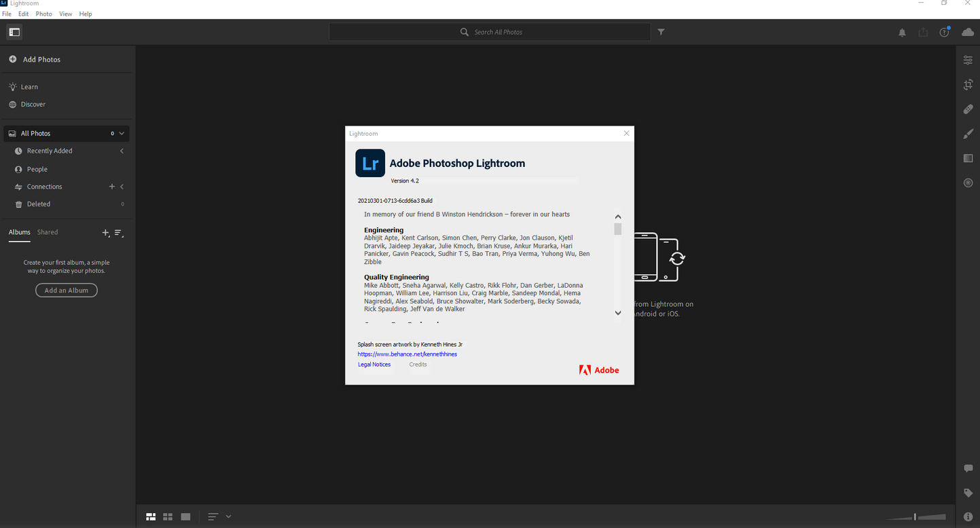Image resolution: width=980 pixels, height=528 pixels.
Task: Open notifications bell icon
Action: 902,33
